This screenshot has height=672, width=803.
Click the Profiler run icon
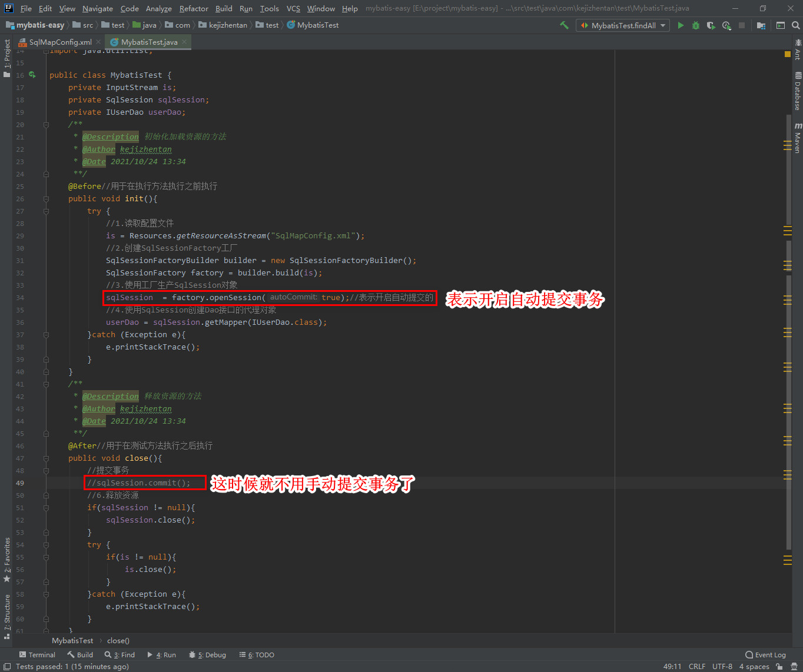(726, 25)
